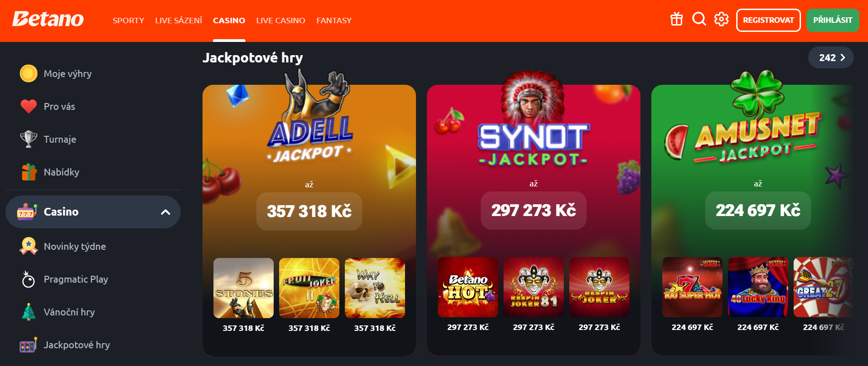
Task: Open Turnaje trophy icon
Action: point(28,139)
